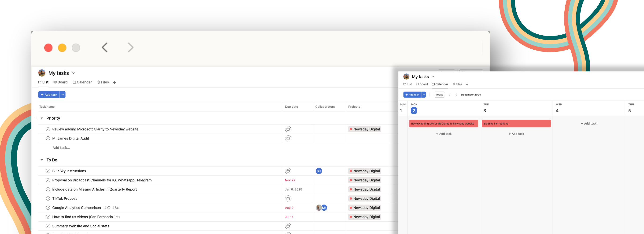Click Task name column header

click(47, 107)
